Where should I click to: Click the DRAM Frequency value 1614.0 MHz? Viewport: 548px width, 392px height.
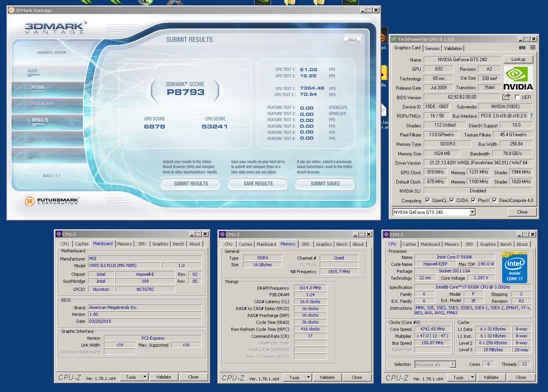(x=310, y=288)
